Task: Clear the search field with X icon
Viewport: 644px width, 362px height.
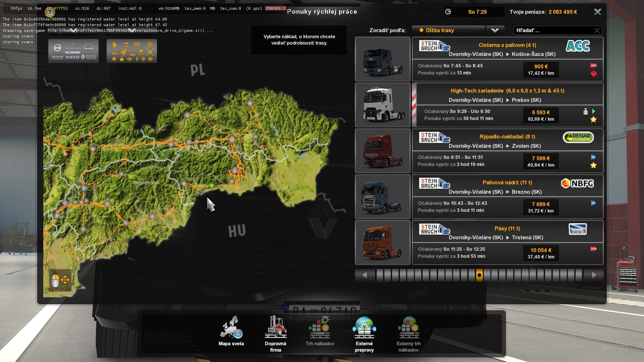Action: [597, 31]
